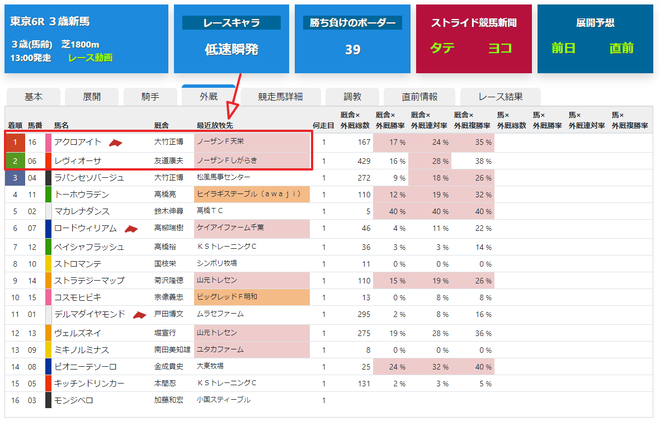The width and height of the screenshot is (660, 421).
Task: Click the ユタカファーム pasture cell
Action: (x=252, y=350)
